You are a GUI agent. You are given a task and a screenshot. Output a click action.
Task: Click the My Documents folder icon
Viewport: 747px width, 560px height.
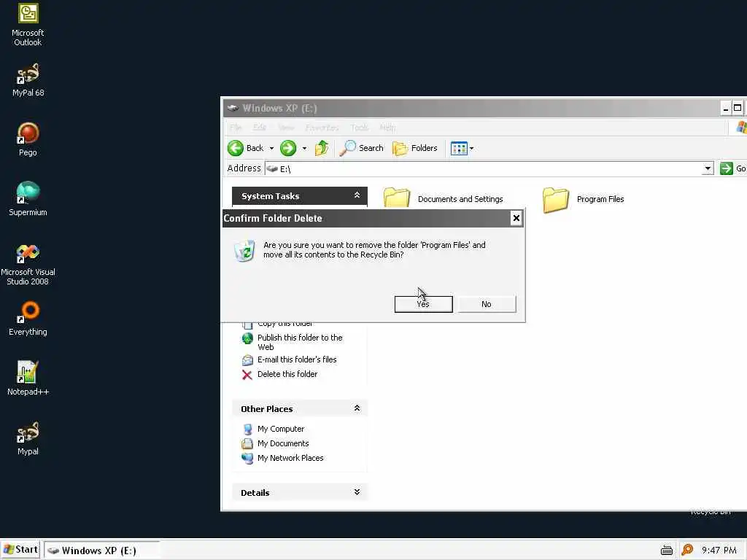pos(247,444)
